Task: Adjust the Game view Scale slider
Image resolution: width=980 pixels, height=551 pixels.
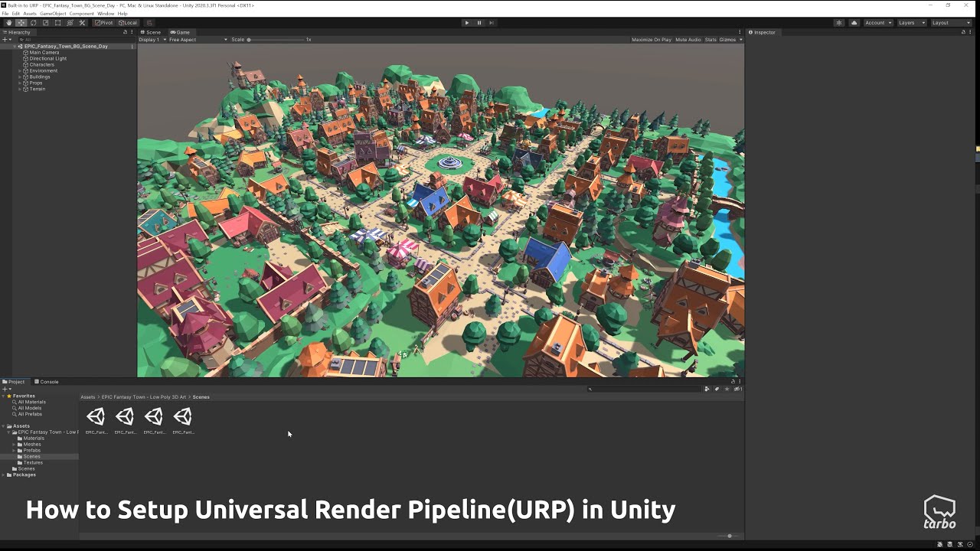Action: [276, 40]
